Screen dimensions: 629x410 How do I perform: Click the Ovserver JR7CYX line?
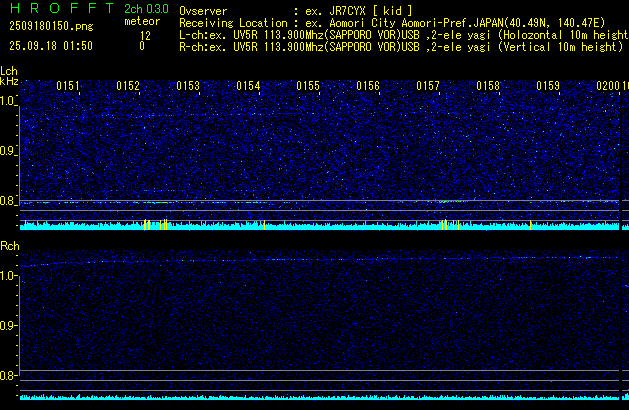pos(296,11)
